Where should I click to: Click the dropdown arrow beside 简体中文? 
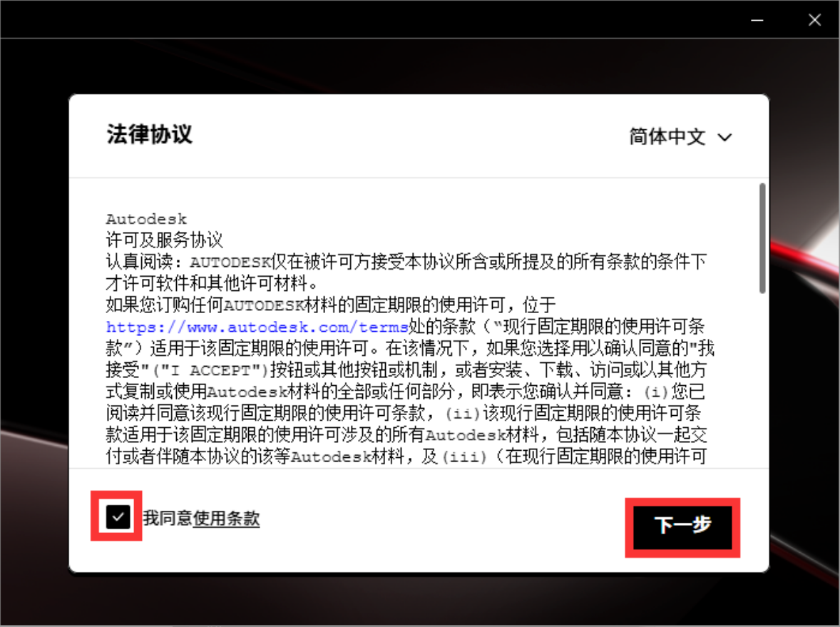724,138
